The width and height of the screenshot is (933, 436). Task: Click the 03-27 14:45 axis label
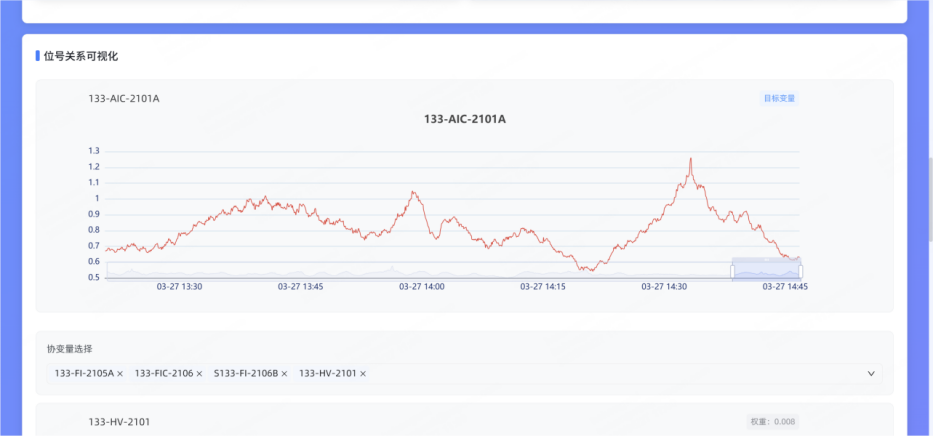(785, 287)
